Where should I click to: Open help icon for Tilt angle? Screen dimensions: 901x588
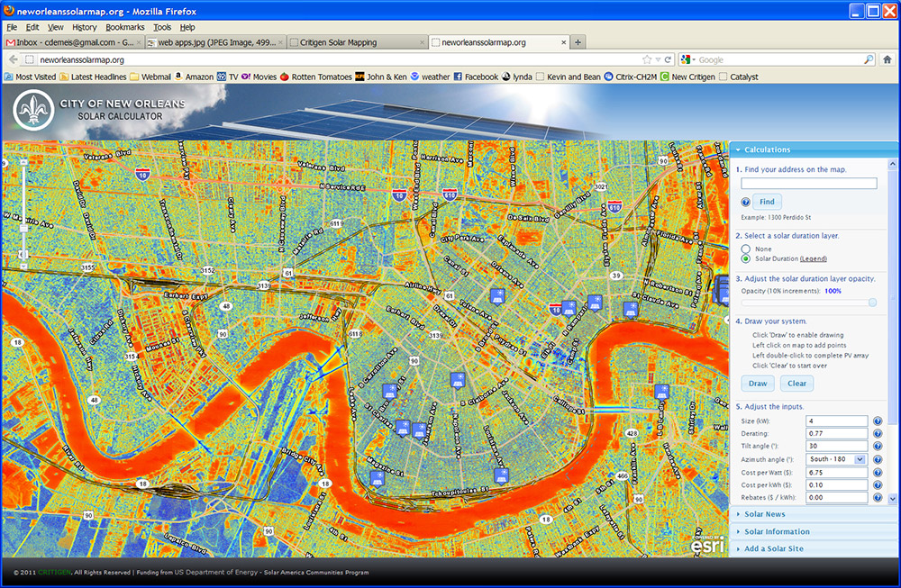pos(878,446)
